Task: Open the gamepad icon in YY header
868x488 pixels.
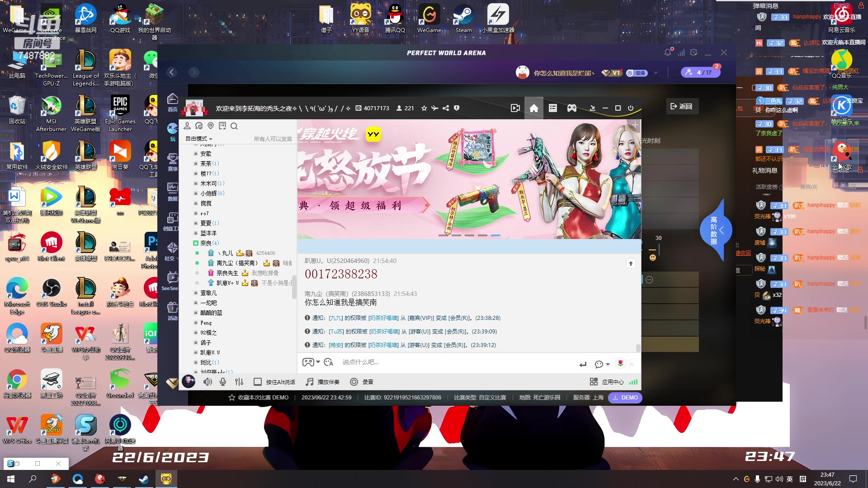Action: [x=572, y=108]
